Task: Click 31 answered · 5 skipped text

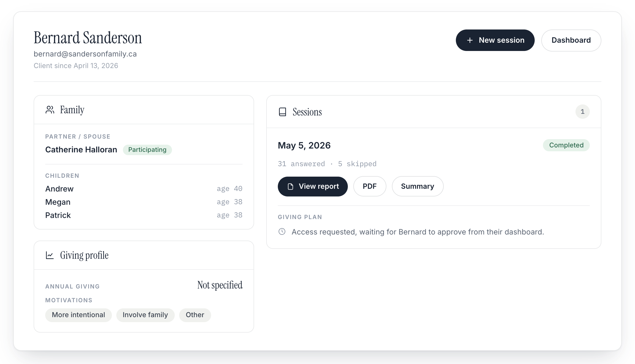Action: coord(327,164)
